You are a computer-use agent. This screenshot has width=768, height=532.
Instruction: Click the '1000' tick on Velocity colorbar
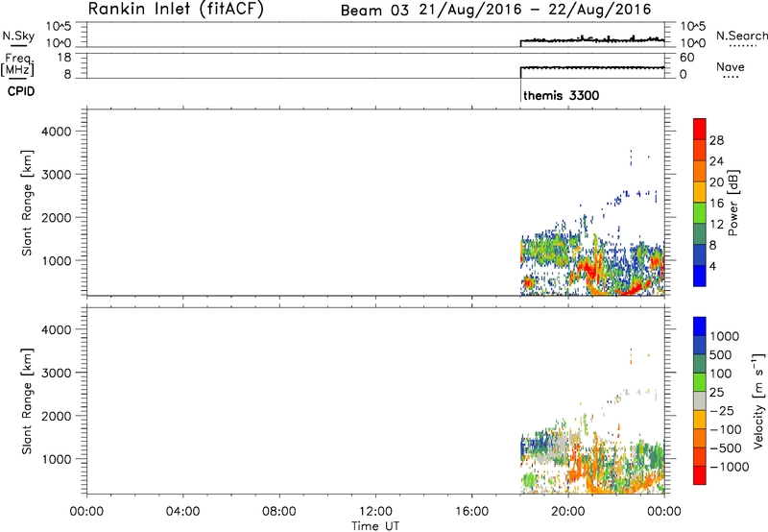coord(724,336)
